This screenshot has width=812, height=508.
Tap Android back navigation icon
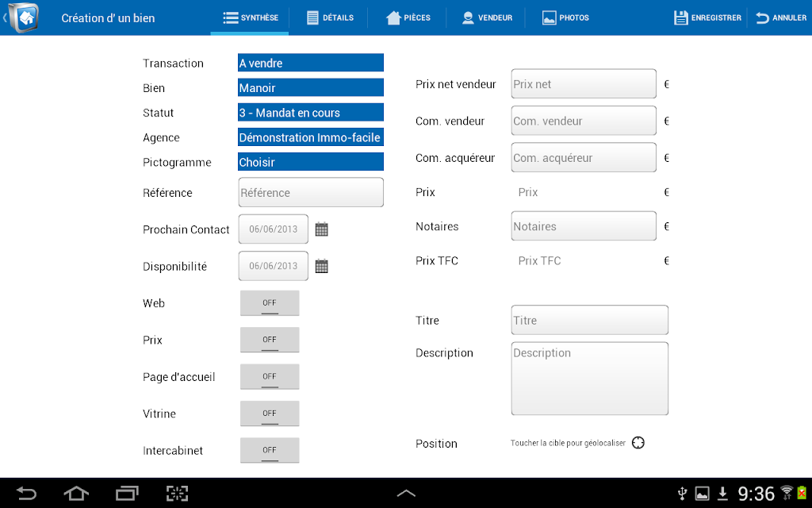(26, 493)
